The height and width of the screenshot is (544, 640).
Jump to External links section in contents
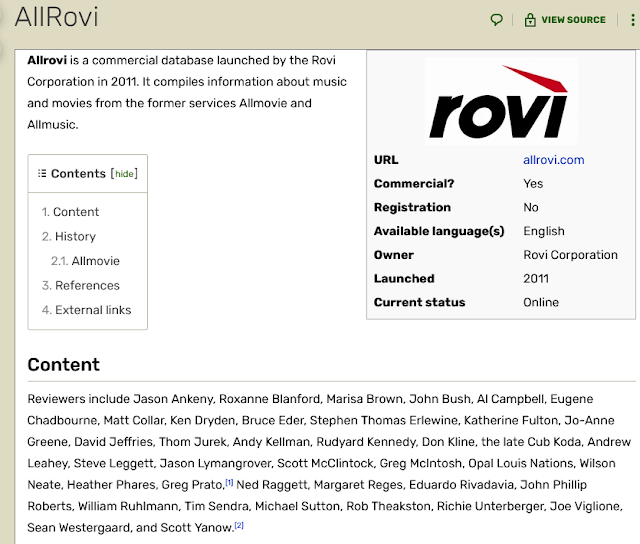(87, 310)
